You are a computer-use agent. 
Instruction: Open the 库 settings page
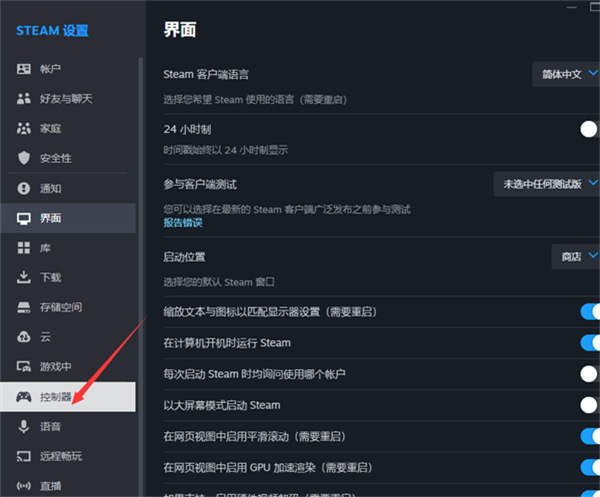(68, 248)
